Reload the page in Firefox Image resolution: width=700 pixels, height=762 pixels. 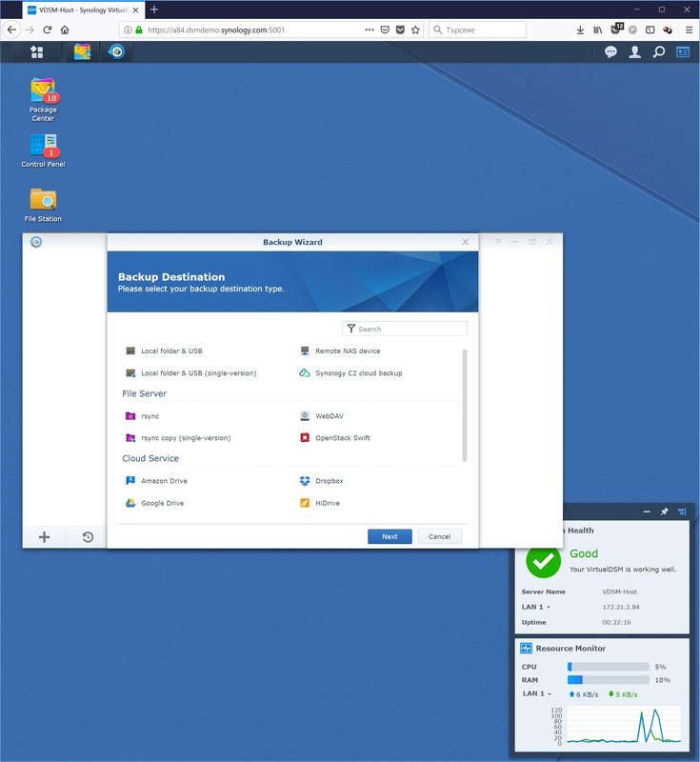click(x=47, y=30)
